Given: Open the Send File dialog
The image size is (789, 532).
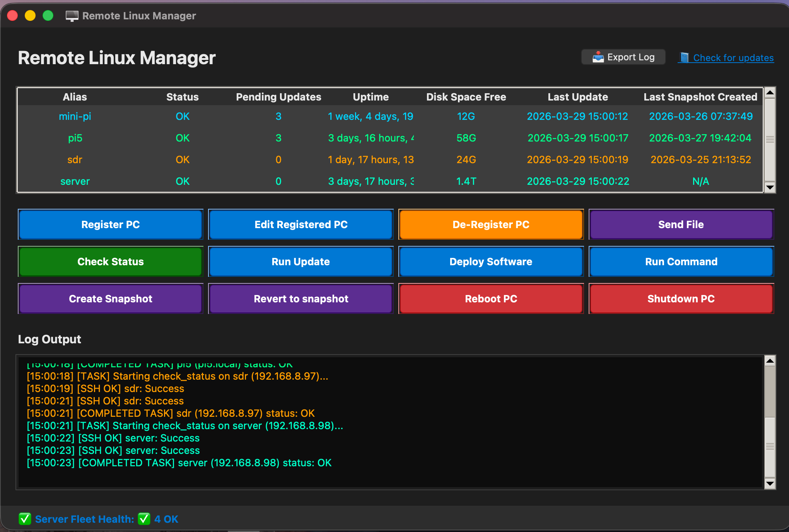Looking at the screenshot, I should pos(681,225).
